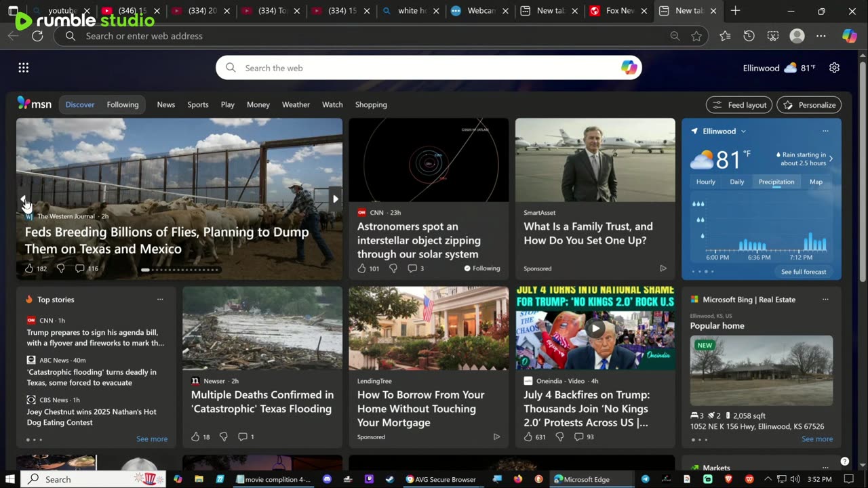Screen dimensions: 868x488
Task: Open zoom magnifier icon in address bar
Action: (675, 36)
